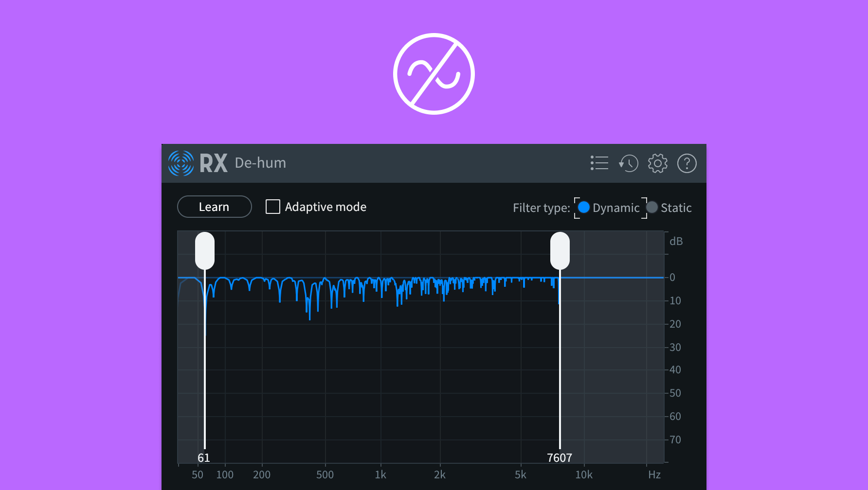
Task: Click the De-hum module title
Action: (x=260, y=163)
